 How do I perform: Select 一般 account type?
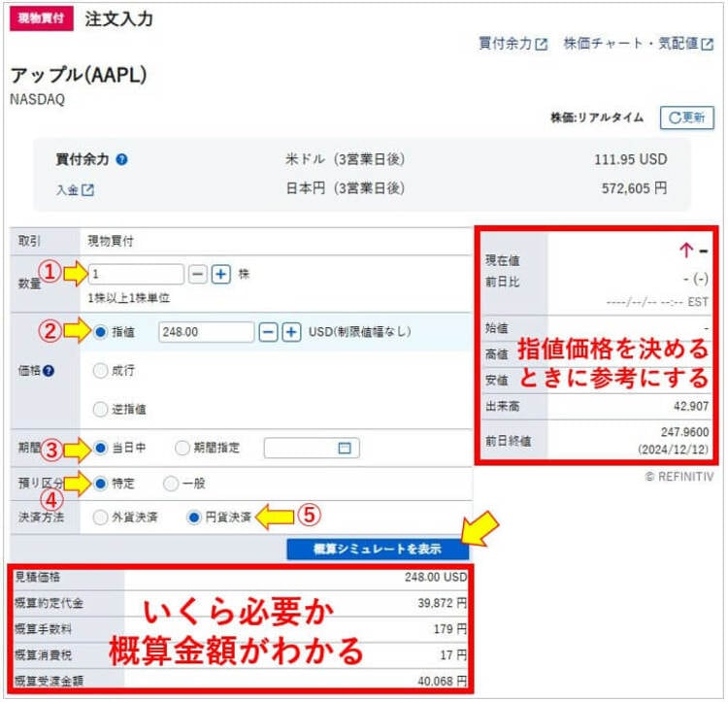[x=171, y=483]
